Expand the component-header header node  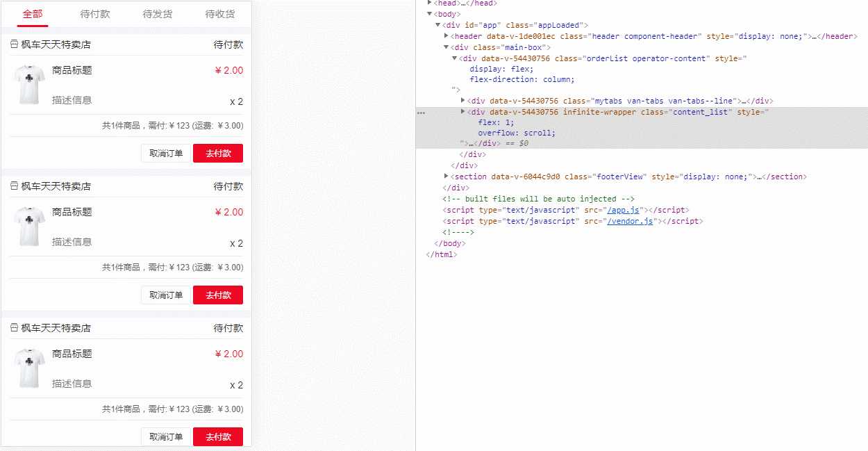pos(446,35)
